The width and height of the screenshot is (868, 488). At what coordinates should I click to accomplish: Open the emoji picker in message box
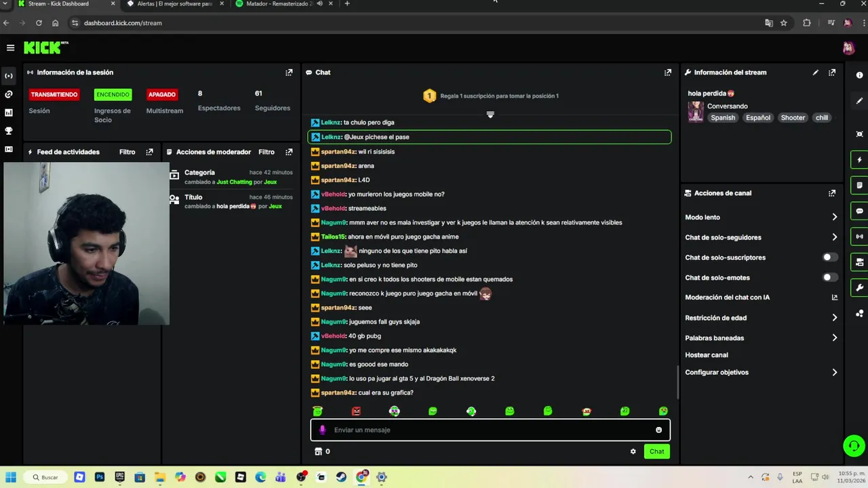[x=658, y=430]
